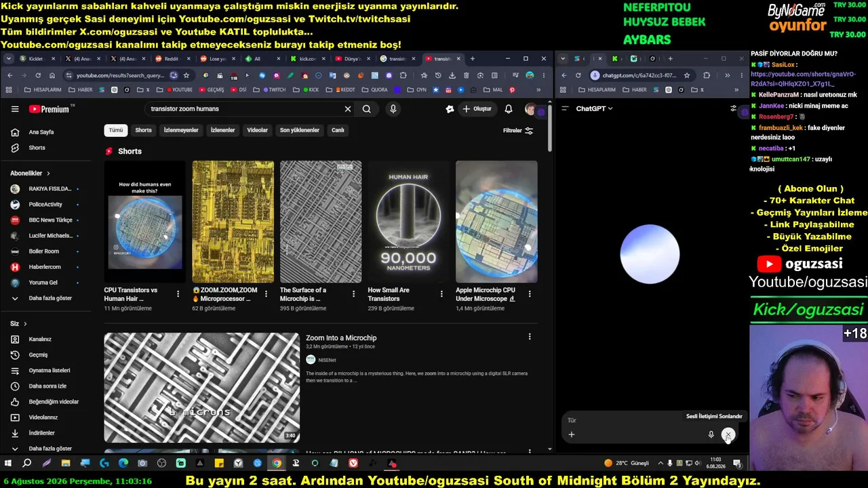Bookmark the YouTube page with the star
The height and width of the screenshot is (488, 868).
tap(186, 75)
